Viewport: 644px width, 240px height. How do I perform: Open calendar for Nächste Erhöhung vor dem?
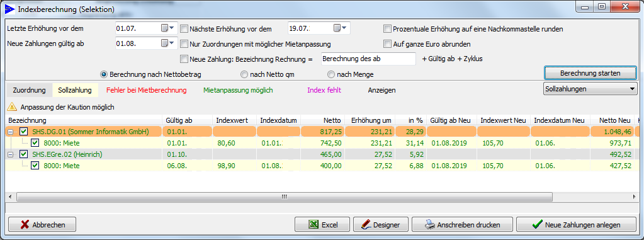(x=340, y=28)
